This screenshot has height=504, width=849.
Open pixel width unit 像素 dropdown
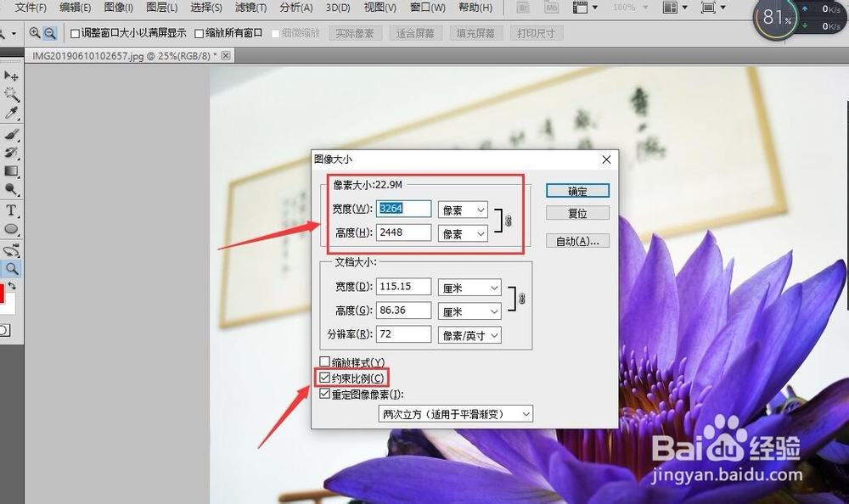463,210
